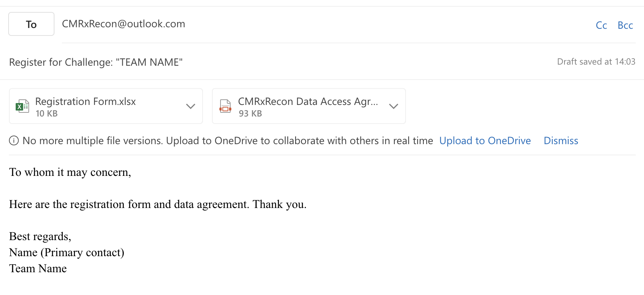Click the "Name (Primary contact)" signature line

66,252
